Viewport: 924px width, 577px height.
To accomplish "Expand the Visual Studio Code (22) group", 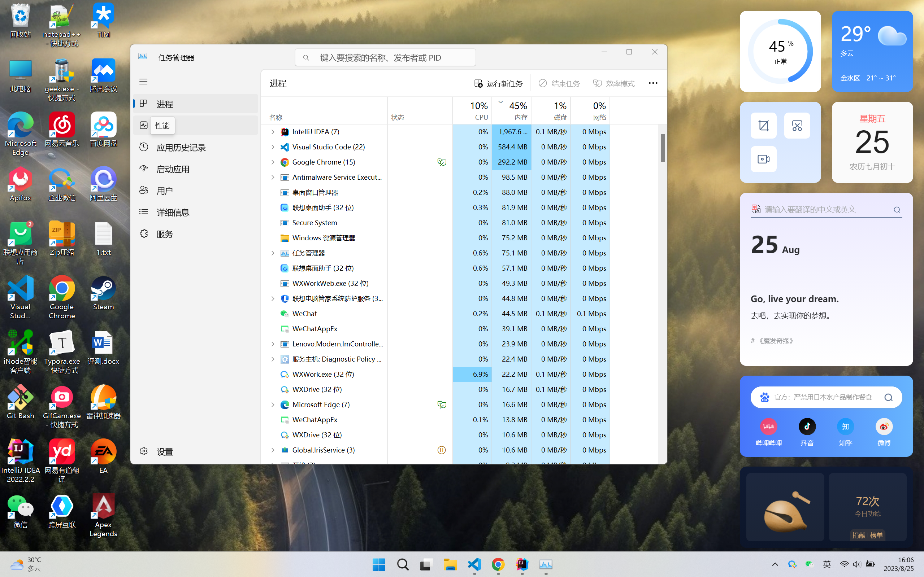I will (273, 147).
